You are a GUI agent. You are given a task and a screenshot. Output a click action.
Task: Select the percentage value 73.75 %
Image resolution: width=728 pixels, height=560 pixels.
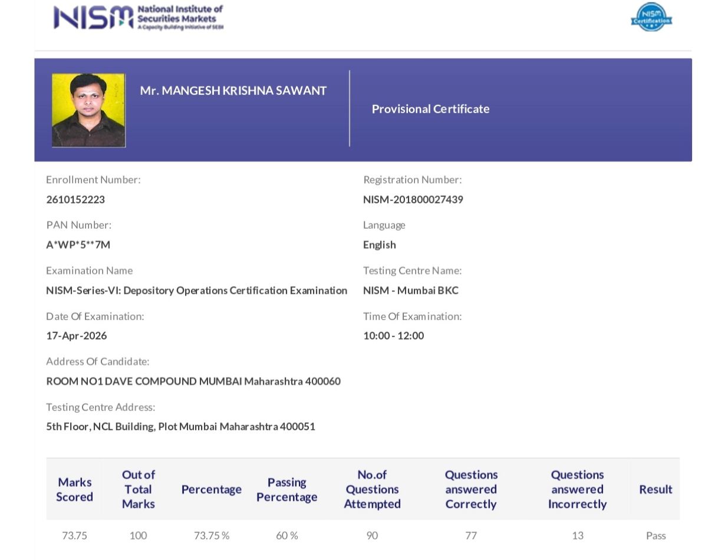pos(212,535)
